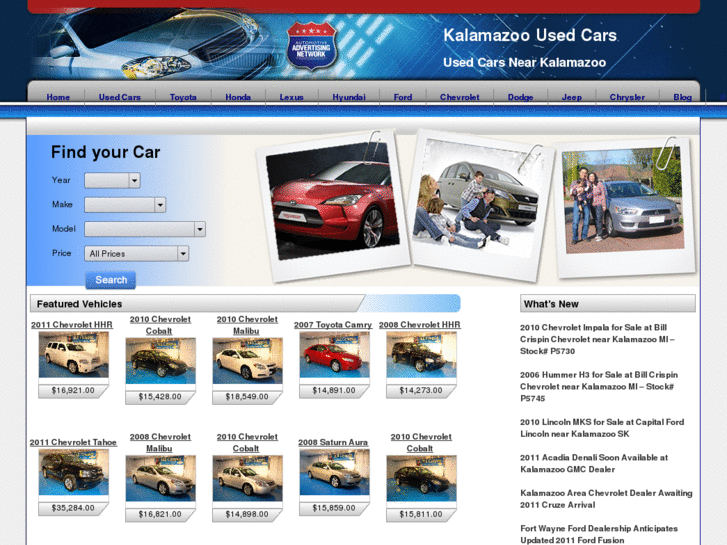The width and height of the screenshot is (727, 545).
Task: Click the $16,821.00 Malibu car thumbnail
Action: 160,478
